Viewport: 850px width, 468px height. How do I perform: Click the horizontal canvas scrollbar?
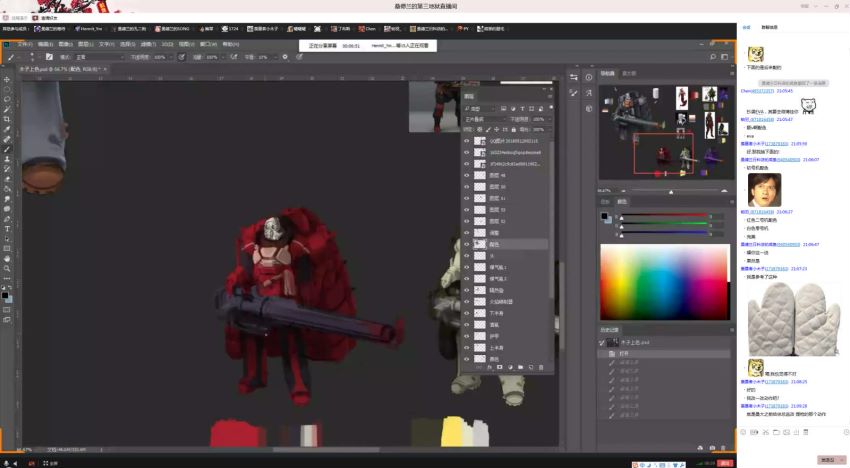325,449
